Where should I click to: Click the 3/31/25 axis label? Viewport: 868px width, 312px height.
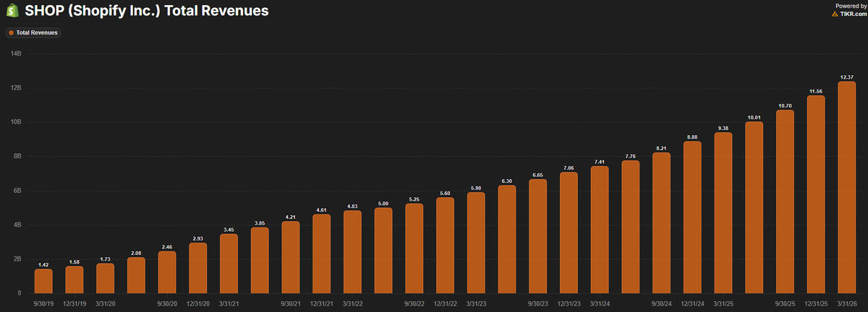[723, 303]
